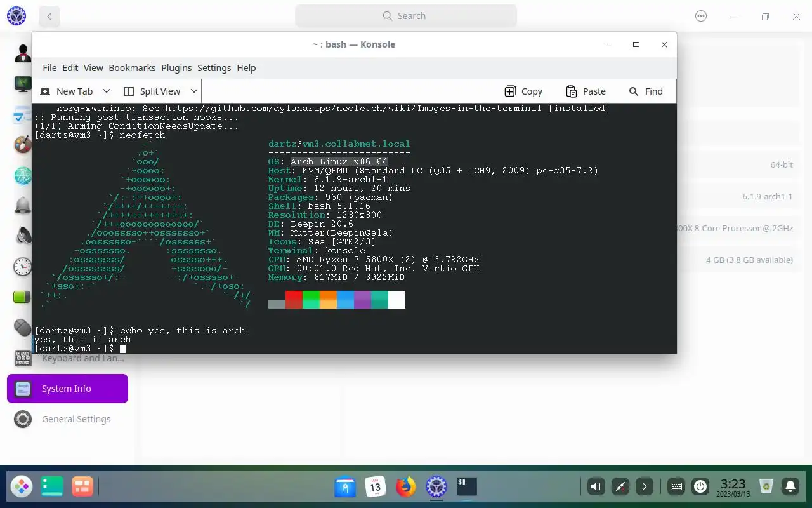Expand the New Tab dropdown arrow

[107, 91]
